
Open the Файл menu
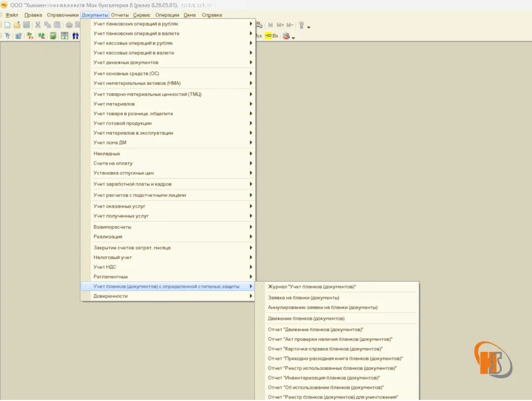click(x=12, y=15)
